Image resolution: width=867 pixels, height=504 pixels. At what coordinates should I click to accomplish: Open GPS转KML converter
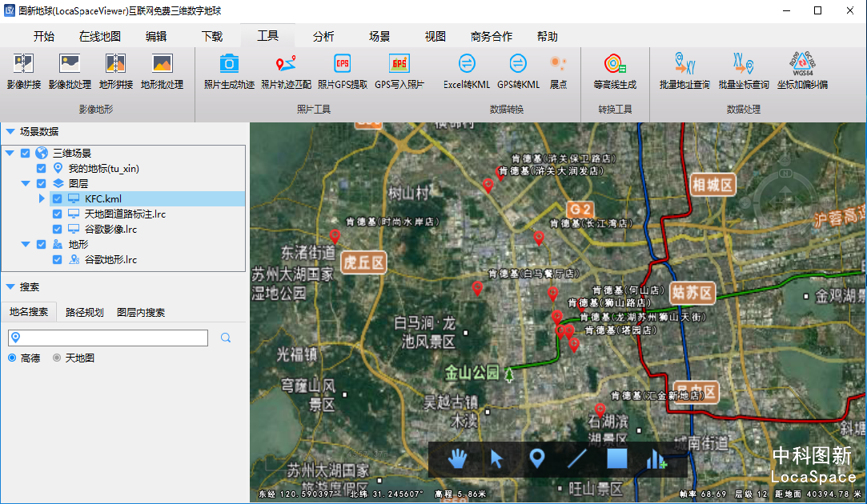point(518,72)
